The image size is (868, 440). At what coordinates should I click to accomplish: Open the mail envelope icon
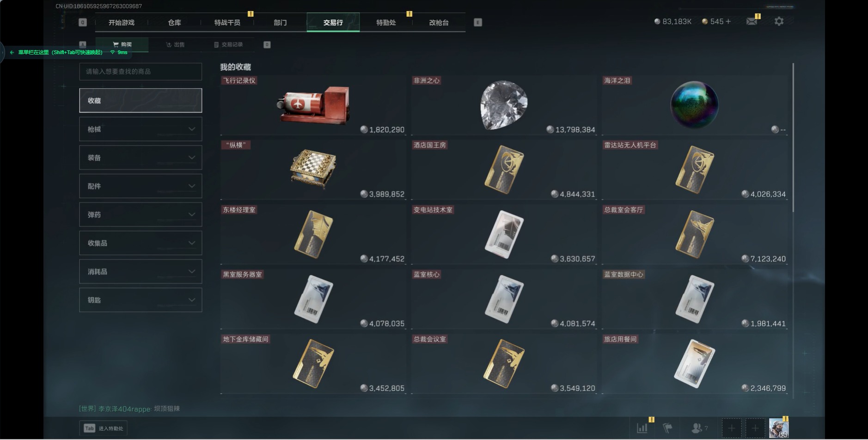click(x=752, y=21)
